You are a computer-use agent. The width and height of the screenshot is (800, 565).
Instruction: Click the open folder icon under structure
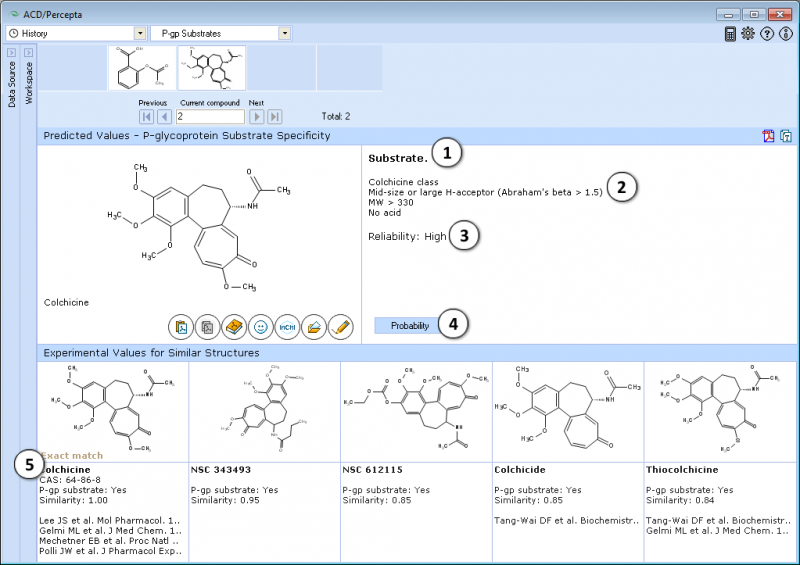pyautogui.click(x=314, y=327)
